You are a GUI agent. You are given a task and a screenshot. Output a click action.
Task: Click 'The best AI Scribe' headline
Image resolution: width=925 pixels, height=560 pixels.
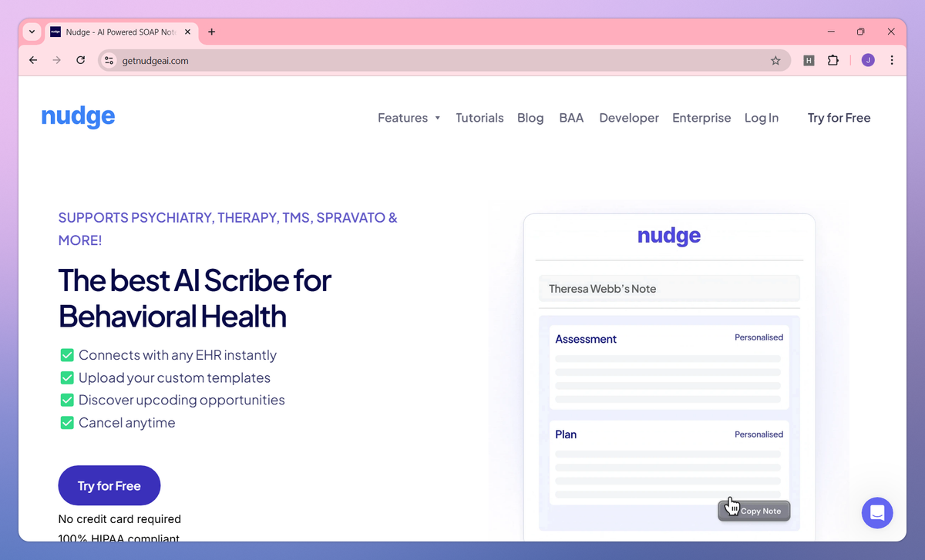click(195, 298)
